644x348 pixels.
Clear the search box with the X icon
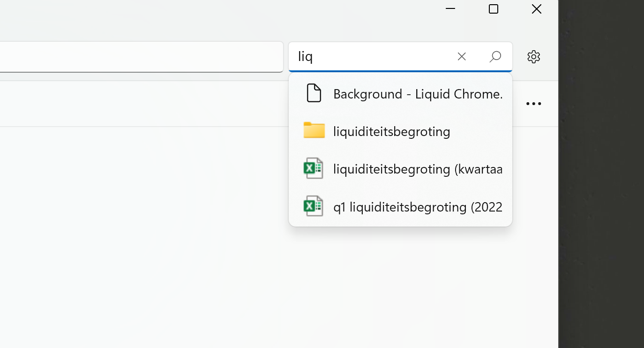click(x=461, y=56)
